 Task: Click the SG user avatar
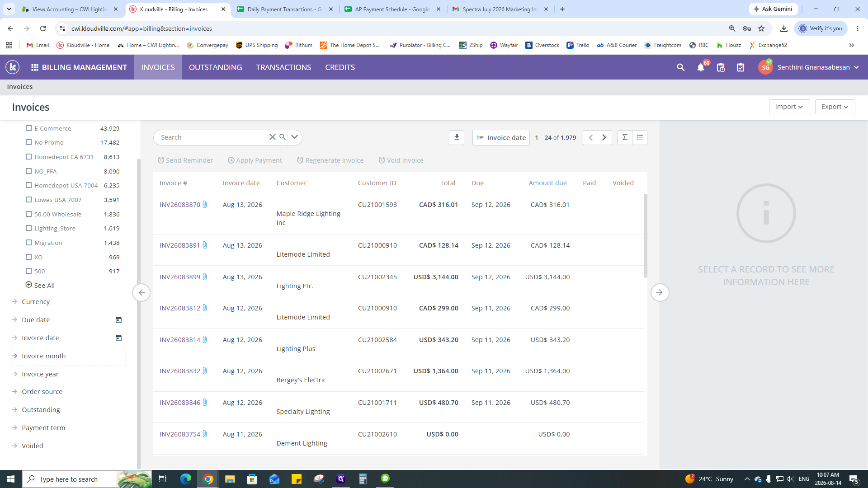pyautogui.click(x=765, y=67)
